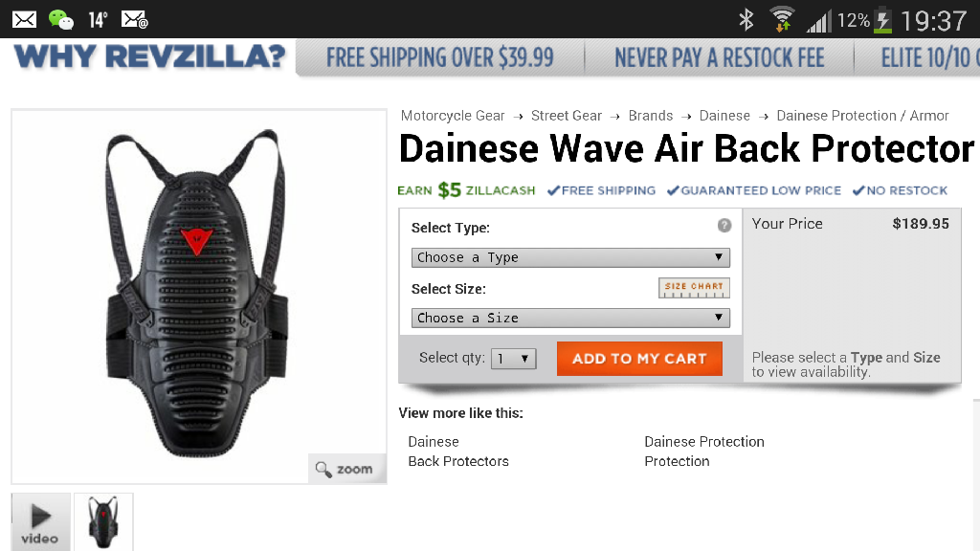The height and width of the screenshot is (551, 980).
Task: Tap the Bluetooth status icon
Action: pos(746,20)
